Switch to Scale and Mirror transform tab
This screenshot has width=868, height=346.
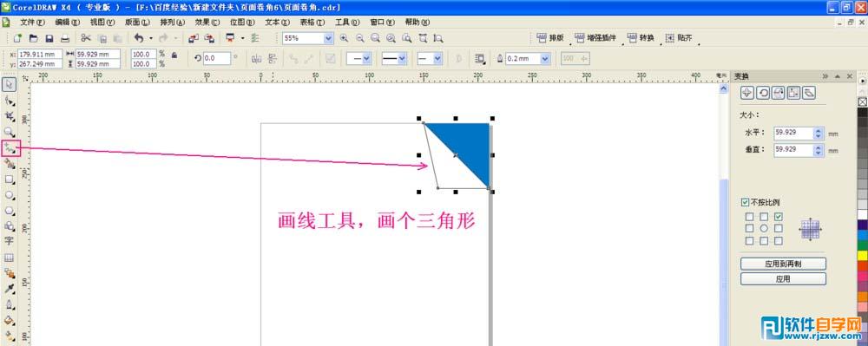click(779, 93)
